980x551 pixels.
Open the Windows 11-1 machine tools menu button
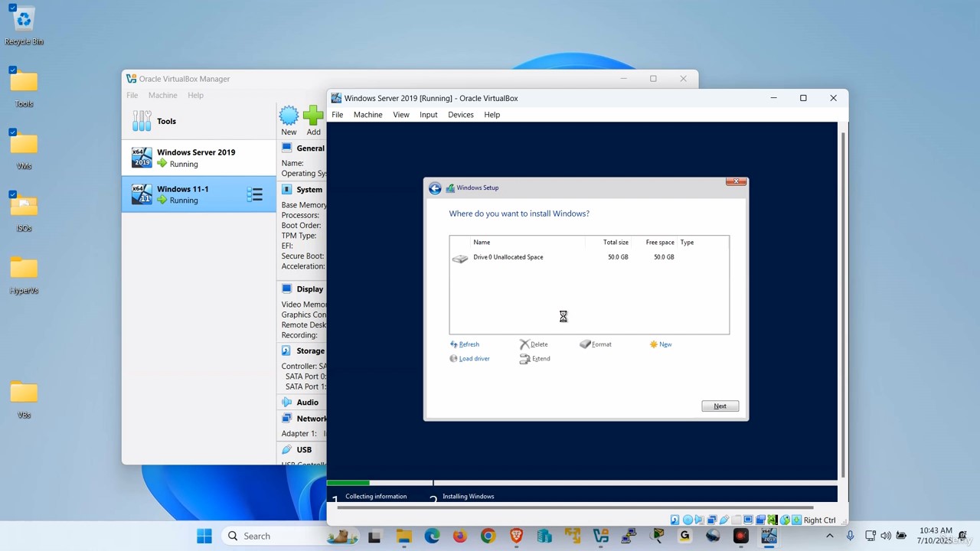(255, 194)
